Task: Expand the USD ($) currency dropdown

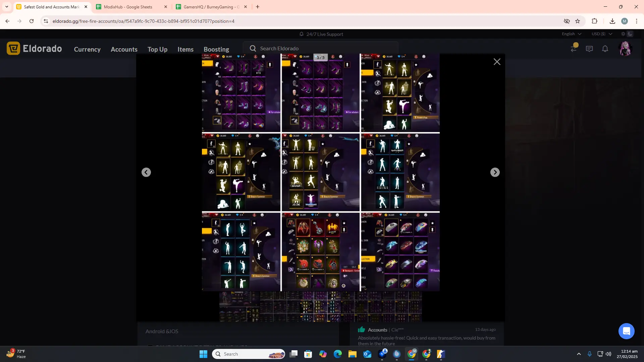Action: point(602,34)
